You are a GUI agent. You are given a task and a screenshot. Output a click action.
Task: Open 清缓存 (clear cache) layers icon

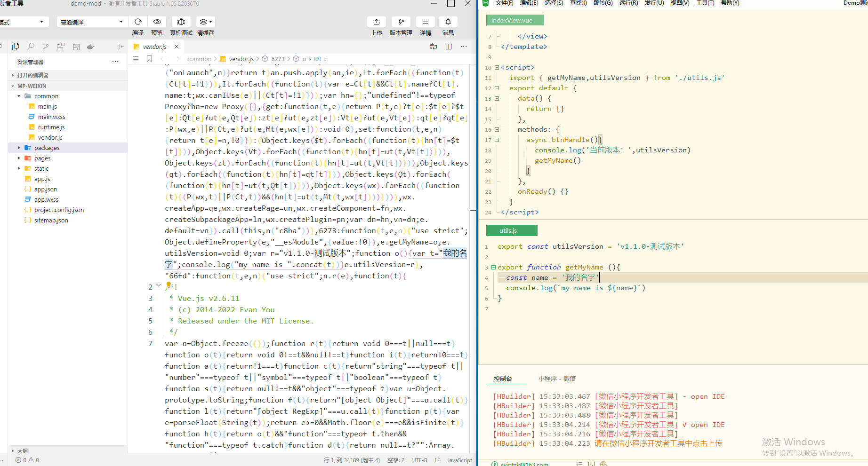(204, 22)
